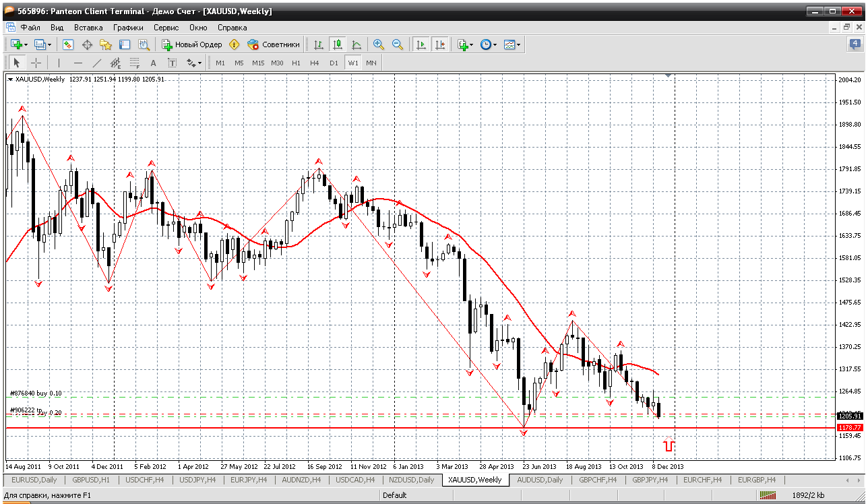
Task: Draw a vertical line tool
Action: pyautogui.click(x=59, y=63)
